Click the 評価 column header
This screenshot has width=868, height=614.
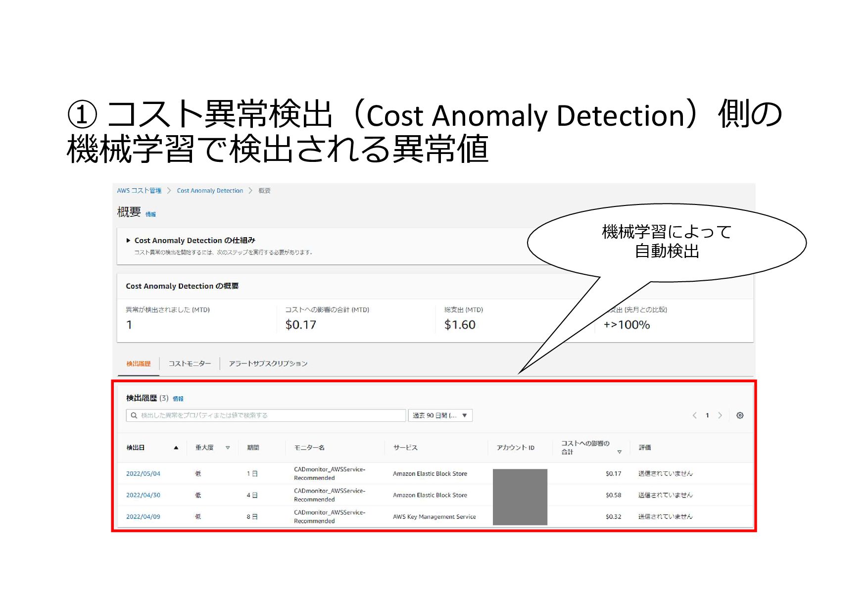pos(644,448)
